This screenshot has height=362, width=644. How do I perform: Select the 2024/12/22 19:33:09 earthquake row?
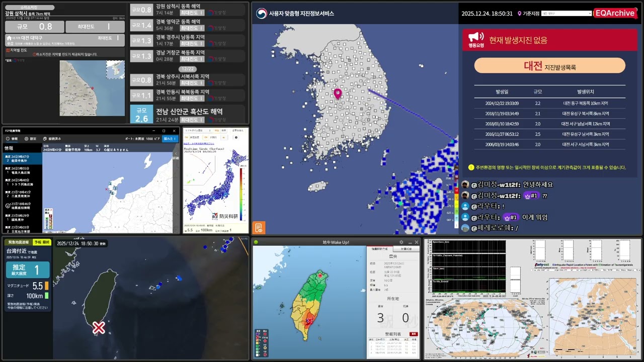click(549, 103)
